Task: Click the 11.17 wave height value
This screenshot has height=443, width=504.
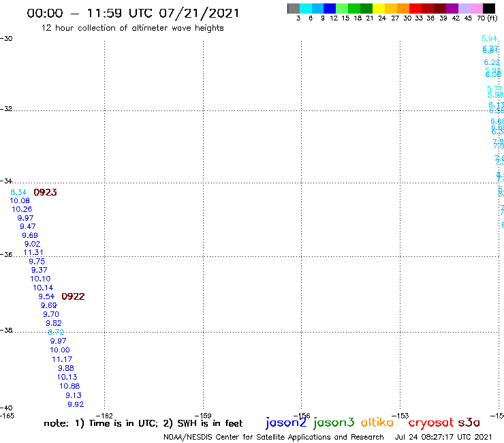Action: click(x=62, y=359)
